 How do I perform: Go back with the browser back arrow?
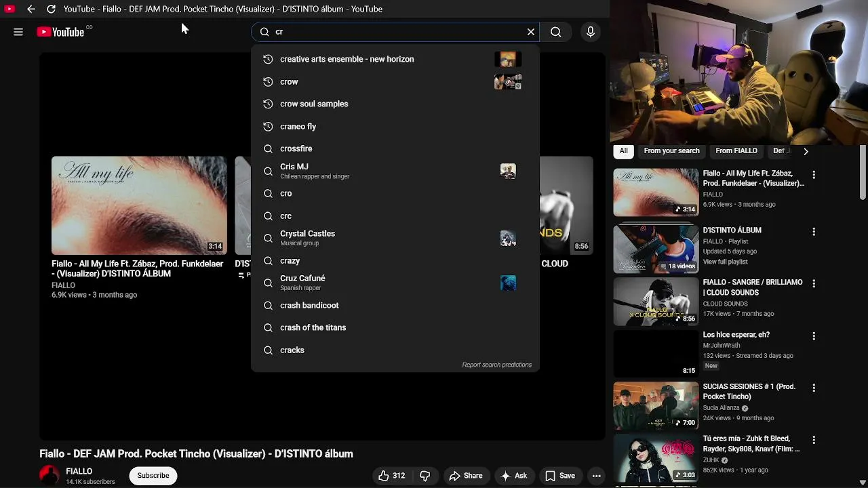point(31,9)
